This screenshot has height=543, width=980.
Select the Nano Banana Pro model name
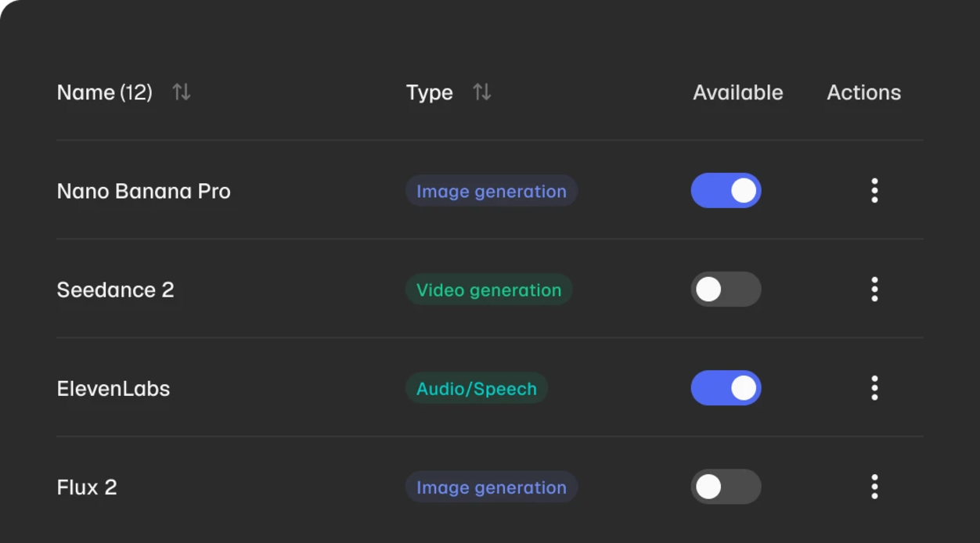coord(143,190)
